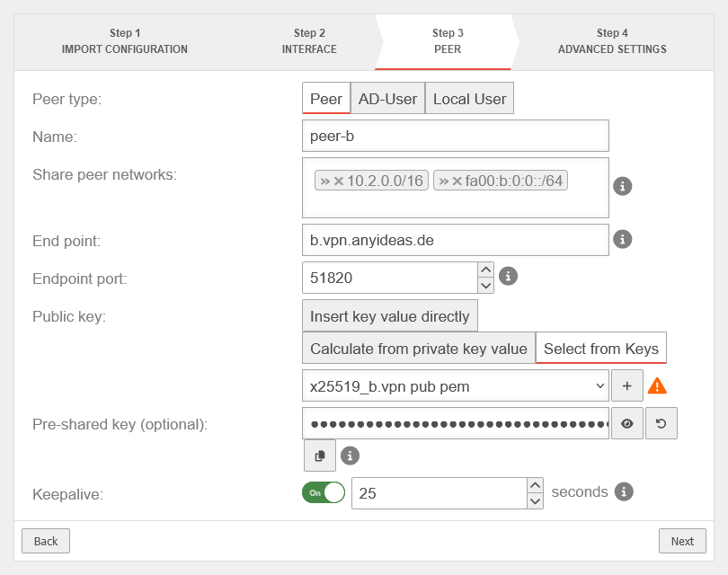Click into the Name field
Screen dimensions: 728x575
point(456,137)
